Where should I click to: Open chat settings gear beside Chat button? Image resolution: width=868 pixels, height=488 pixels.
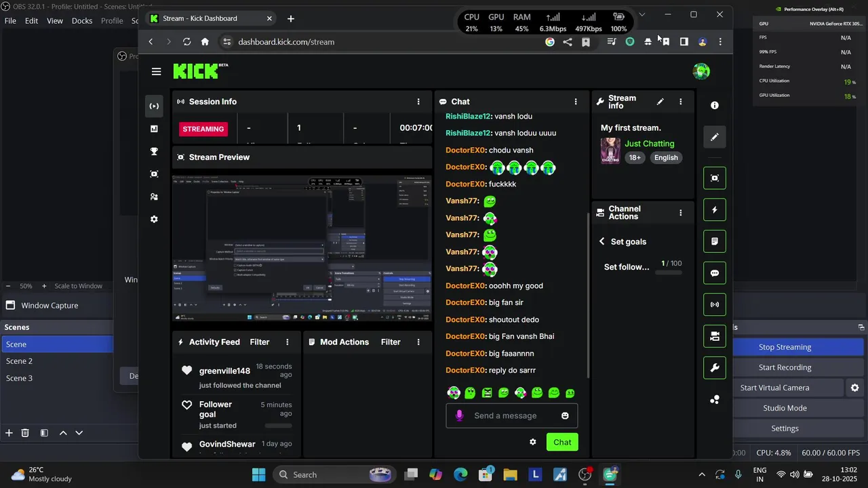tap(533, 442)
